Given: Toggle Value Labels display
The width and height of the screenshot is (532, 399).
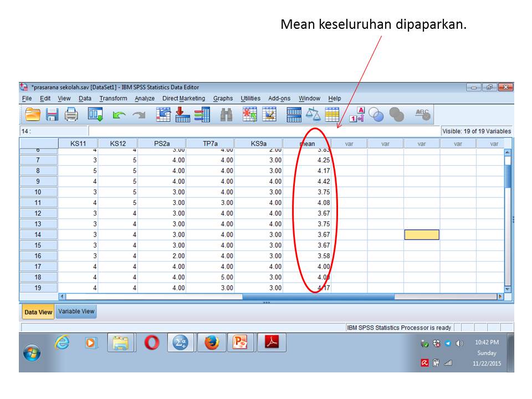Looking at the screenshot, I should pyautogui.click(x=356, y=114).
